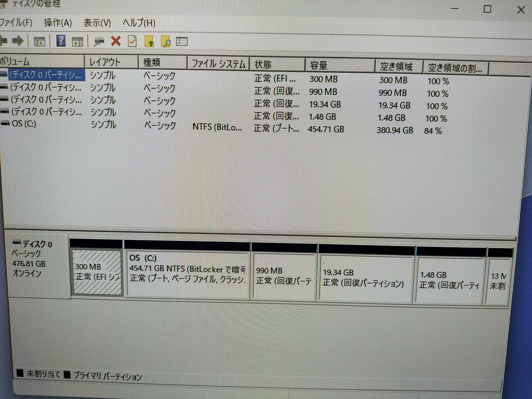
Task: Click the settings list view toolbar icon
Action: tap(182, 42)
